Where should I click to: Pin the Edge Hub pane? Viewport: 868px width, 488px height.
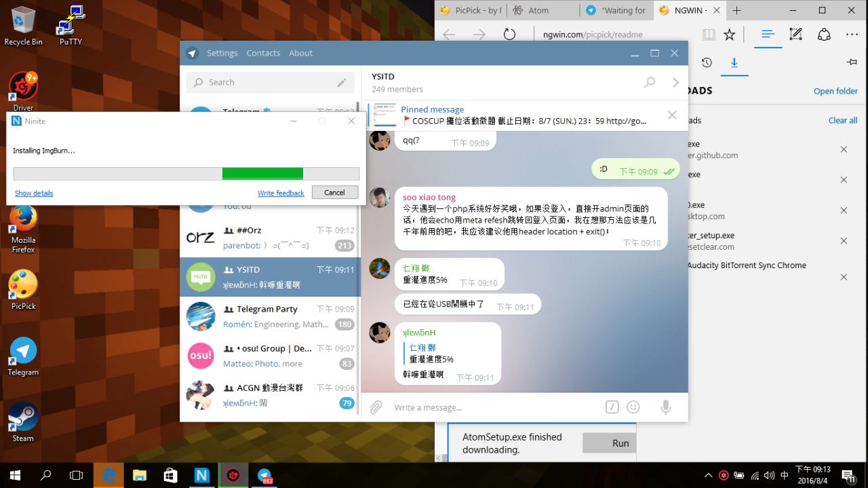tap(852, 62)
